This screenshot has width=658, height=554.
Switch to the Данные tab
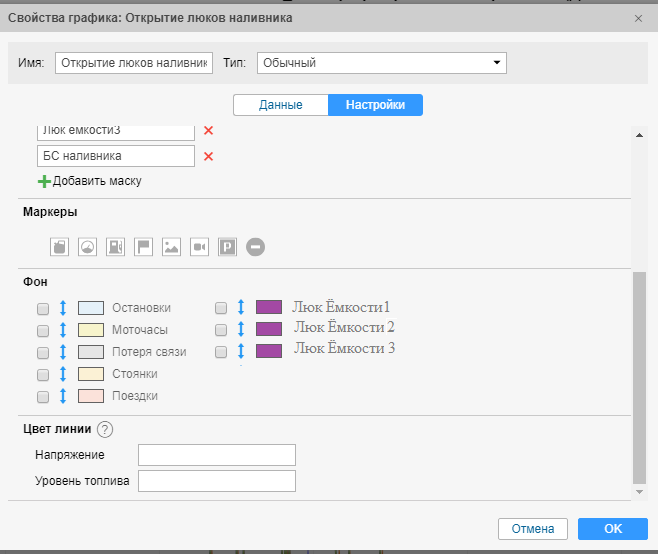coord(280,105)
